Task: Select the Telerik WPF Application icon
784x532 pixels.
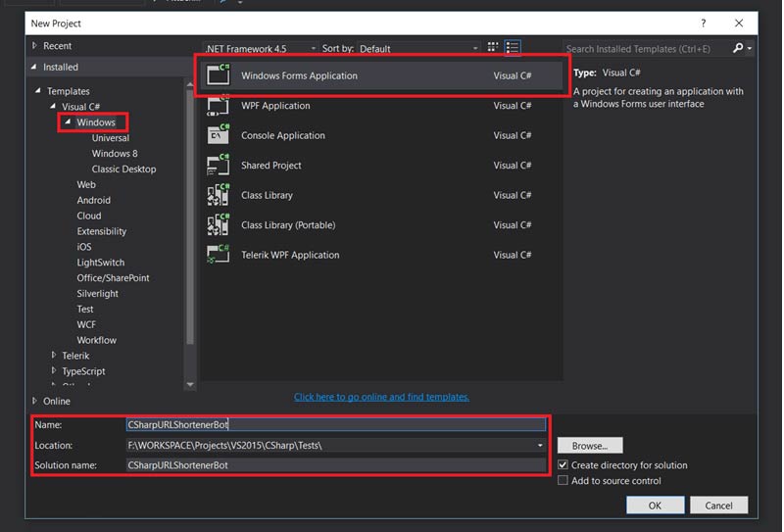Action: [x=219, y=256]
